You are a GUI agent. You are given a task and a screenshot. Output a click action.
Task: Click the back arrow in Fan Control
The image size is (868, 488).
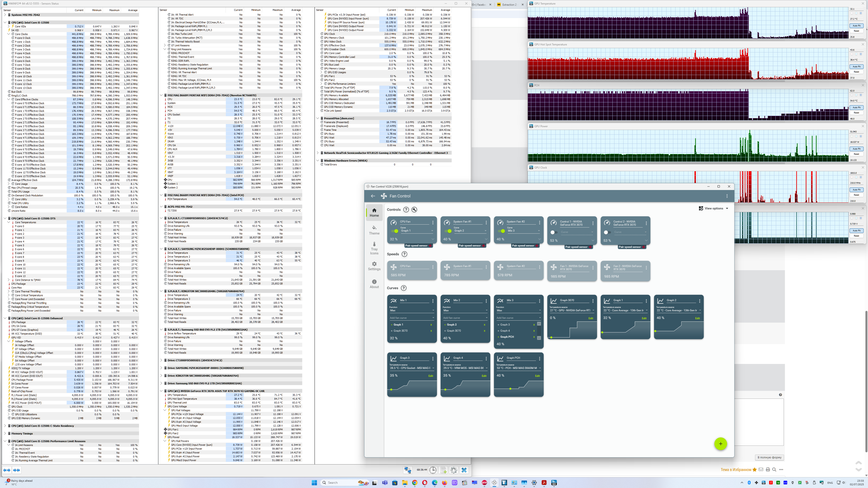373,196
